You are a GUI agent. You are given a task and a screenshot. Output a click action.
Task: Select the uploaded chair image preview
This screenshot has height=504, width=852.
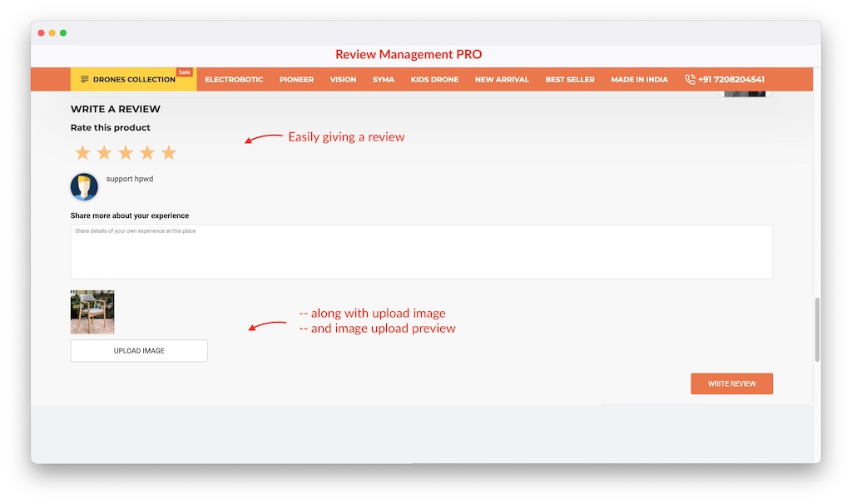[92, 310]
